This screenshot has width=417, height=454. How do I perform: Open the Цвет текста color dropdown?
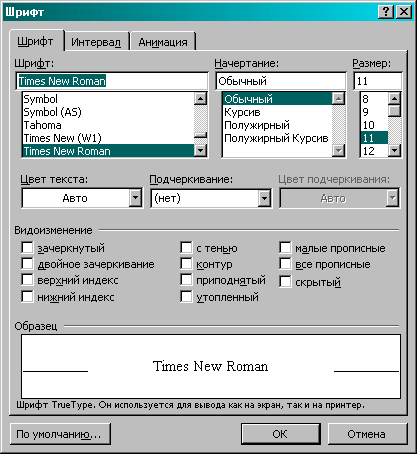pos(135,198)
